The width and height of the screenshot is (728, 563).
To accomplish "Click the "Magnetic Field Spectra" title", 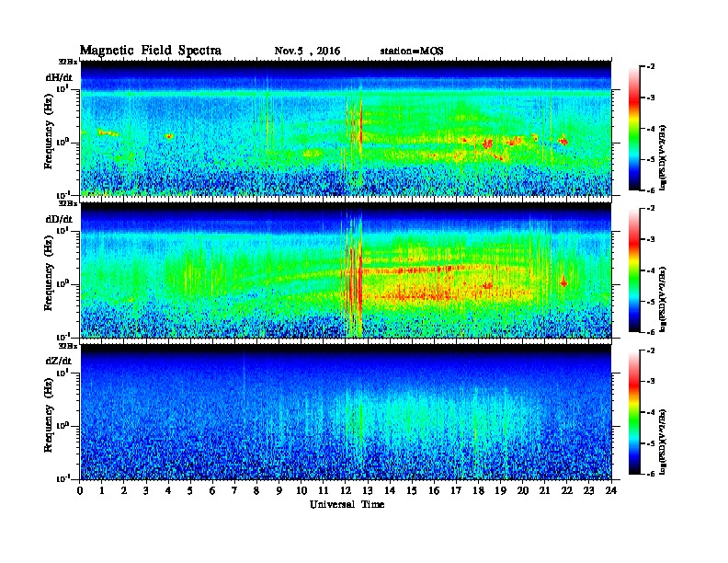I will 151,51.
